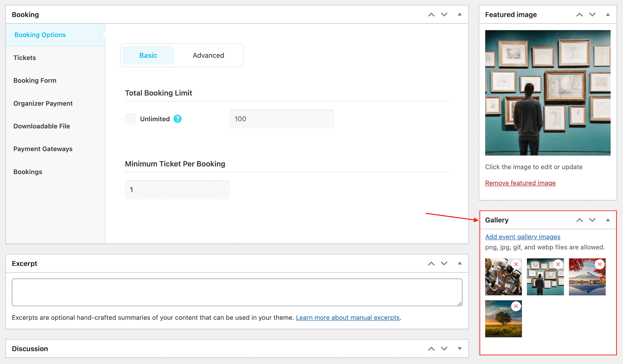Viewport: 623px width, 364px height.
Task: Click Remove featured image link
Action: [520, 183]
